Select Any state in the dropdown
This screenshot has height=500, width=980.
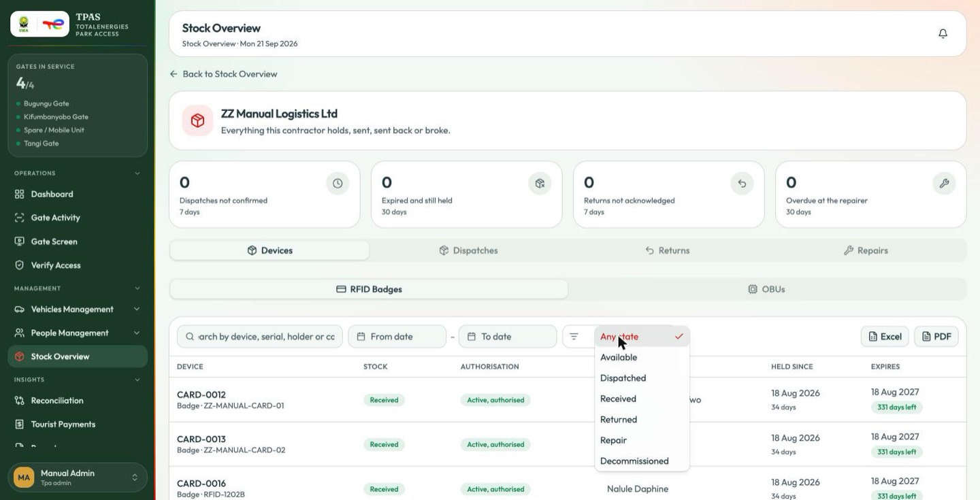click(x=642, y=337)
